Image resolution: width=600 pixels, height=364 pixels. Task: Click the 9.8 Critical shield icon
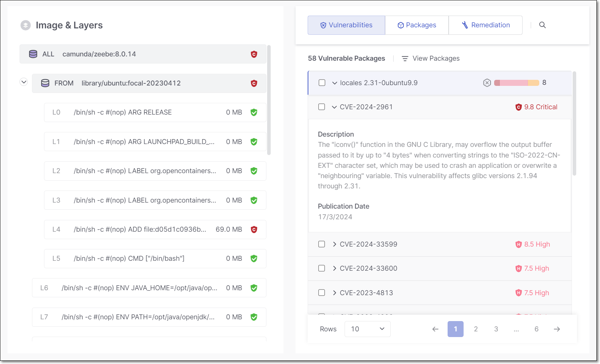click(x=519, y=107)
